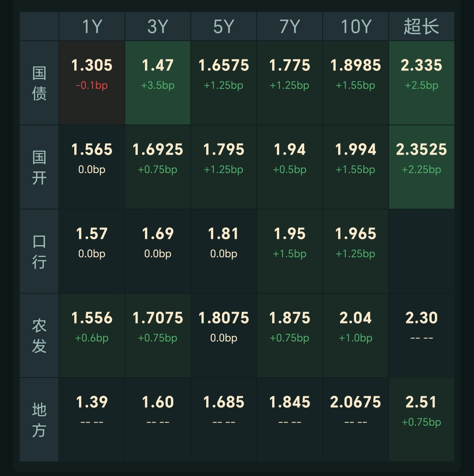Screen dimensions: 474x476
Task: Click the 超长 column header
Action: tap(421, 26)
